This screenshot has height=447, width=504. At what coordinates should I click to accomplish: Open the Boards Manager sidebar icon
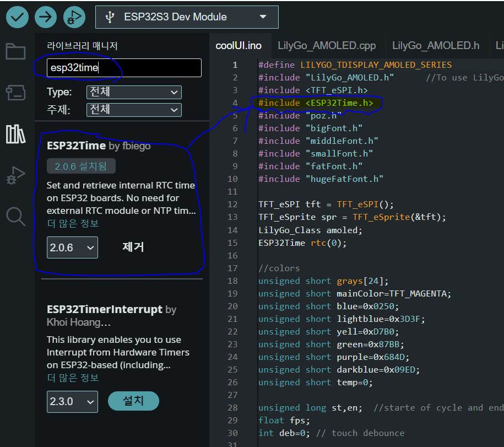pyautogui.click(x=15, y=93)
